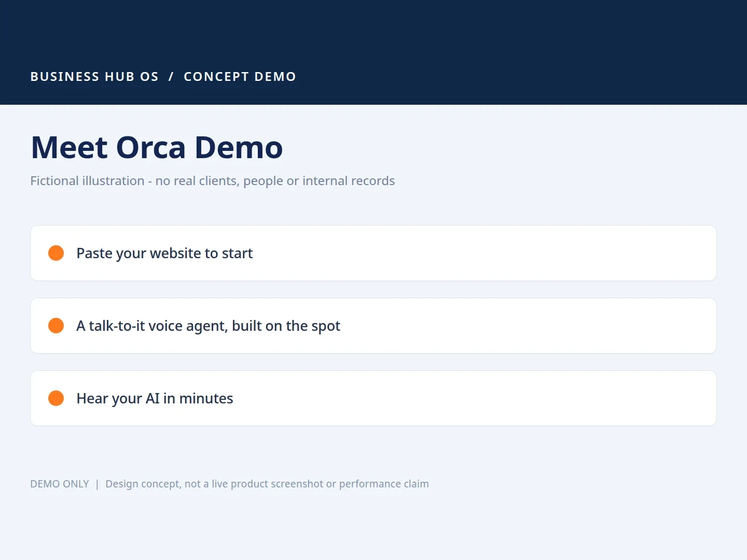Select the 'Hear your AI in minutes' text
This screenshot has width=747, height=560.
(155, 399)
